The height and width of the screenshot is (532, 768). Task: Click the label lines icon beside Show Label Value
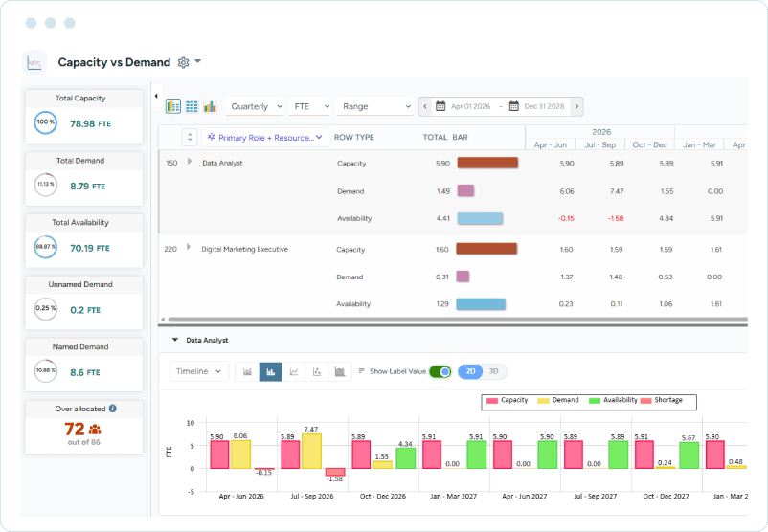(x=361, y=371)
